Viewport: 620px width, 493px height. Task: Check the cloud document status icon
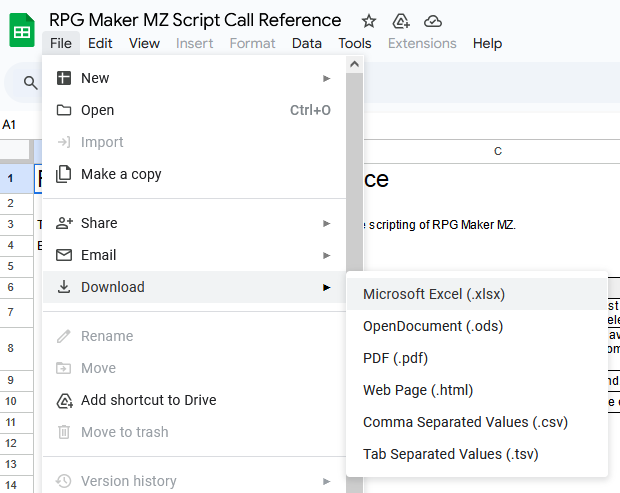point(433,21)
